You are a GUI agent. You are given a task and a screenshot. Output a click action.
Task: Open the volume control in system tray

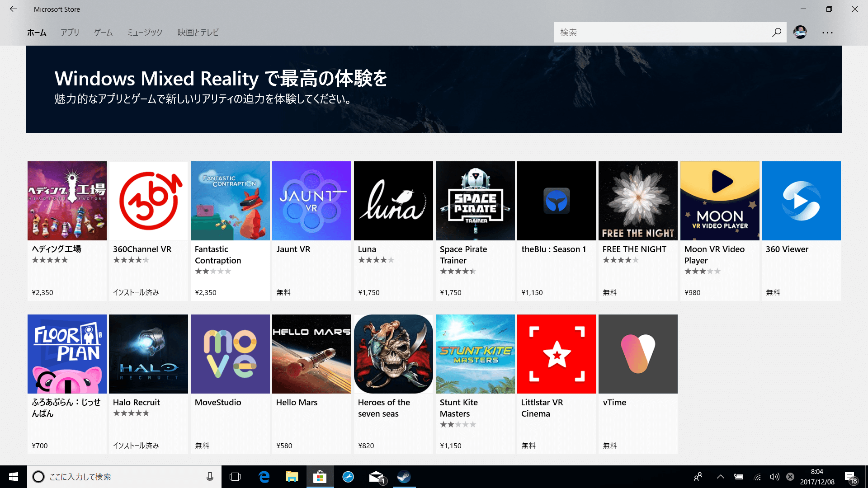(x=775, y=476)
